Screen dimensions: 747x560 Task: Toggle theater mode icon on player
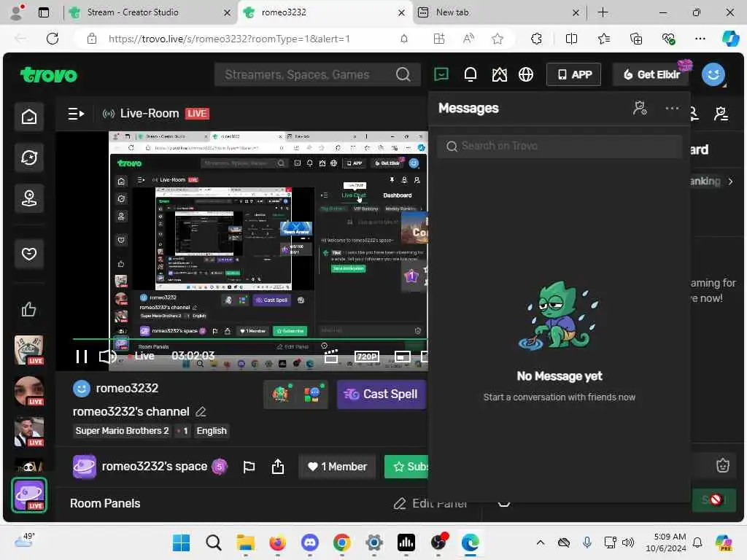[x=403, y=357]
